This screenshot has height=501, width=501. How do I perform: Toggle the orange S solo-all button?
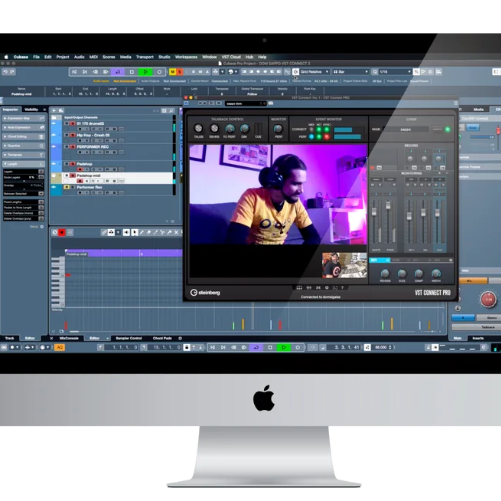pos(180,72)
